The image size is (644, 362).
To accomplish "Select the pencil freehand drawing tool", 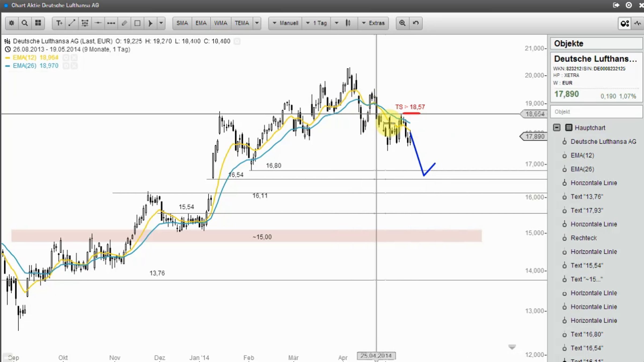I will [124, 23].
